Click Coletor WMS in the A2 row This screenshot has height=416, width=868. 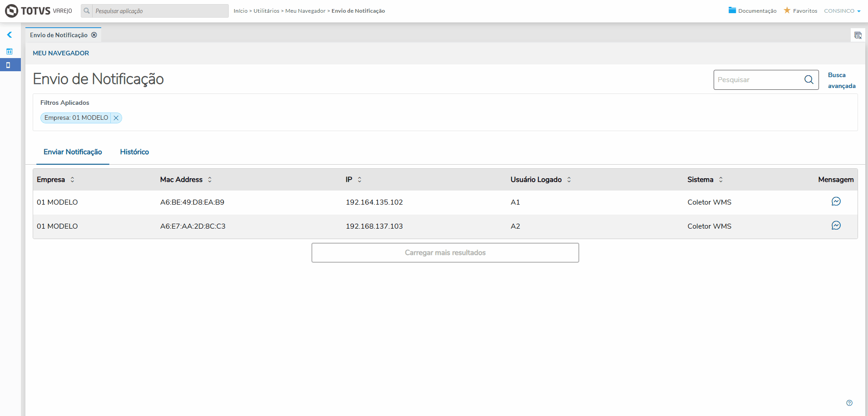pos(710,226)
